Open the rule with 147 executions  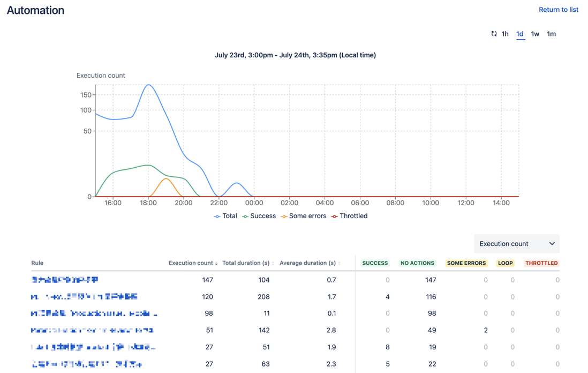[x=65, y=280]
